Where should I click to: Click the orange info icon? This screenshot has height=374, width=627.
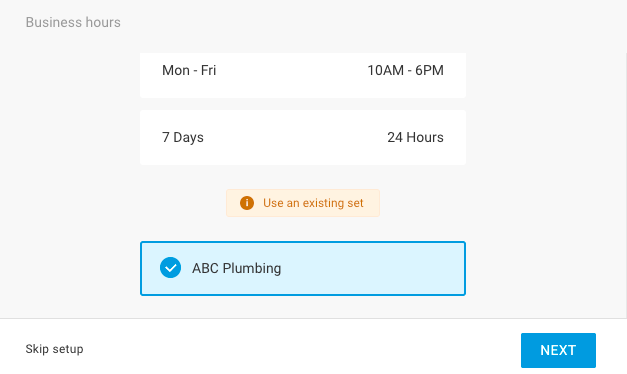(x=247, y=203)
